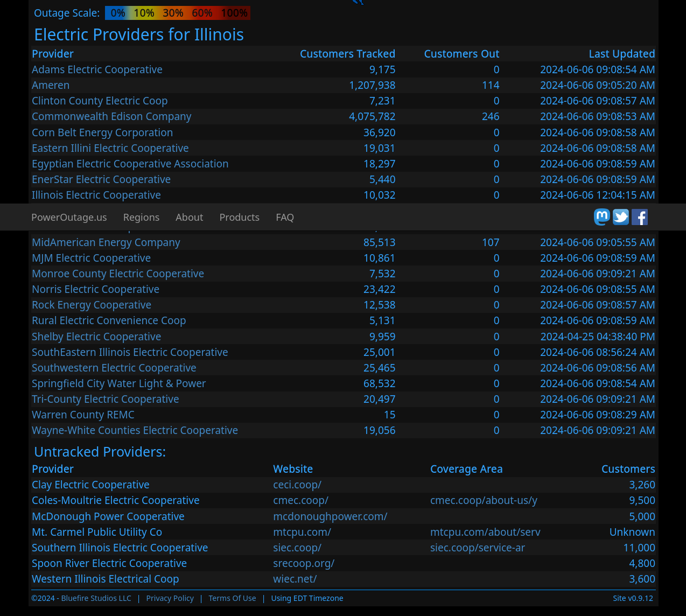
Task: Click Commonwealth Edison's 246 customers out
Action: pos(491,116)
